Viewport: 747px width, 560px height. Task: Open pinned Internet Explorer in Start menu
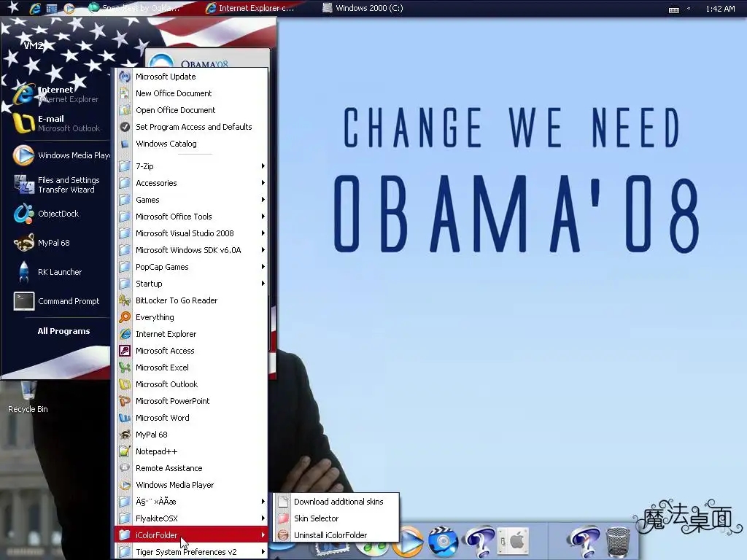pos(58,94)
